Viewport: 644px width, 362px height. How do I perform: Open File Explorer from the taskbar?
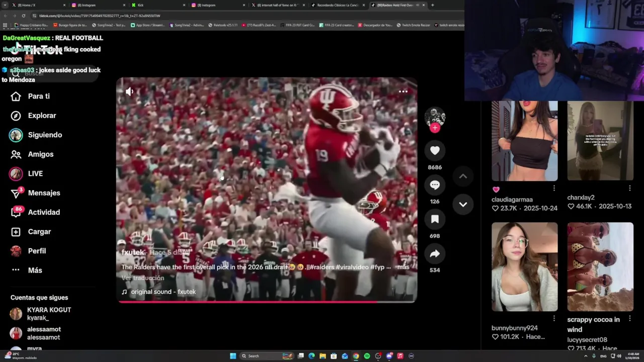(323, 356)
